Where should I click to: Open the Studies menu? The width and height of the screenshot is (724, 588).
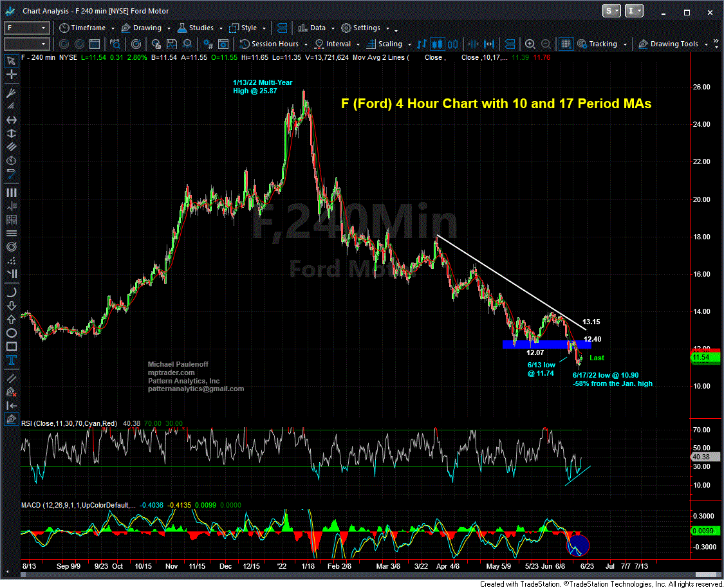(x=200, y=28)
